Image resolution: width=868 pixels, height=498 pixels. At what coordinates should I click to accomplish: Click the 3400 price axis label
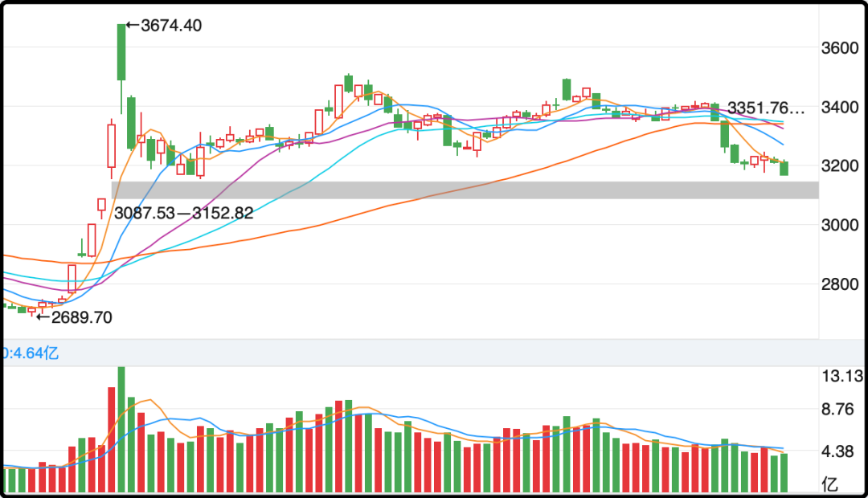(841, 108)
